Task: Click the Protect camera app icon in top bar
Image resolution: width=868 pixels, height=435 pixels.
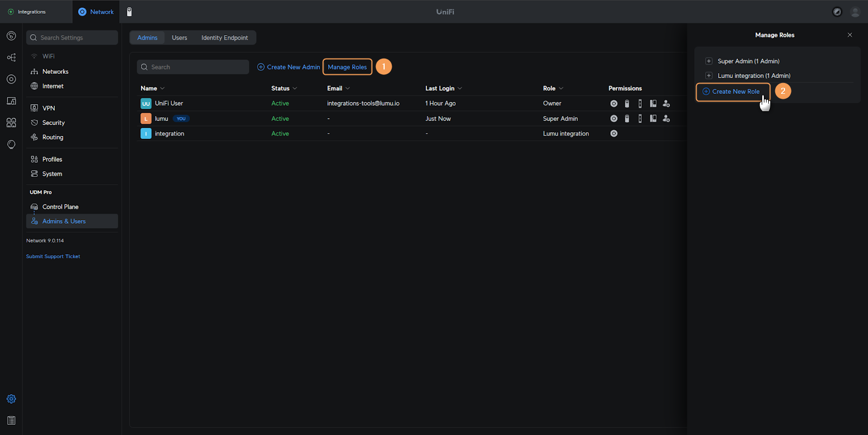Action: [129, 12]
